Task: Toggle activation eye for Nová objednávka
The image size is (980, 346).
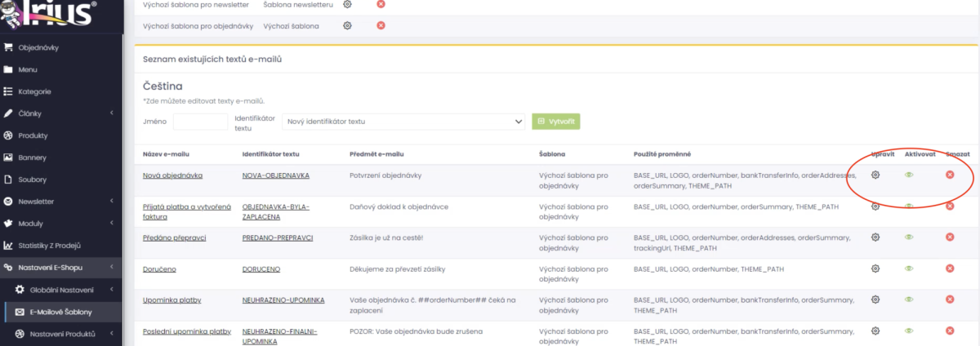Action: tap(909, 175)
